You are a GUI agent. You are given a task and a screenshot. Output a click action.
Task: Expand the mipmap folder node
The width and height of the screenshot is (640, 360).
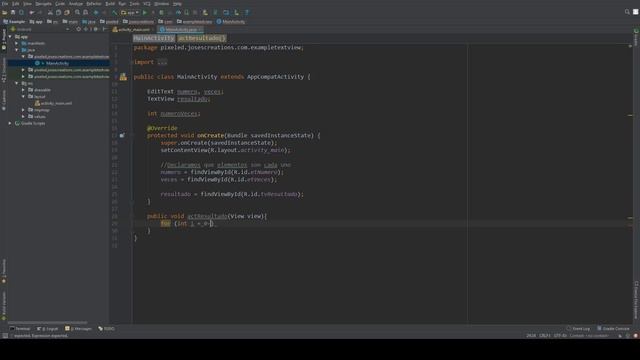[23, 110]
